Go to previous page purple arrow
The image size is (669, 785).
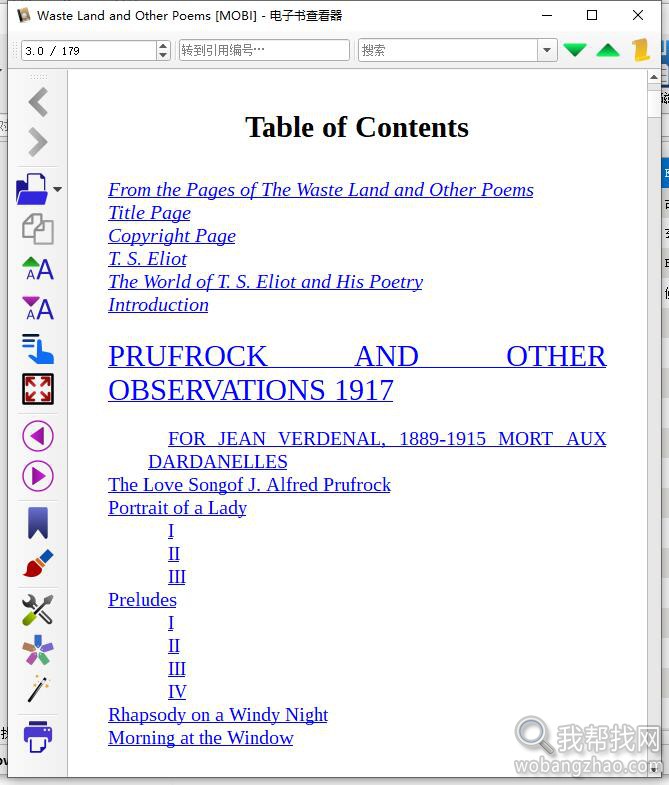pyautogui.click(x=38, y=436)
